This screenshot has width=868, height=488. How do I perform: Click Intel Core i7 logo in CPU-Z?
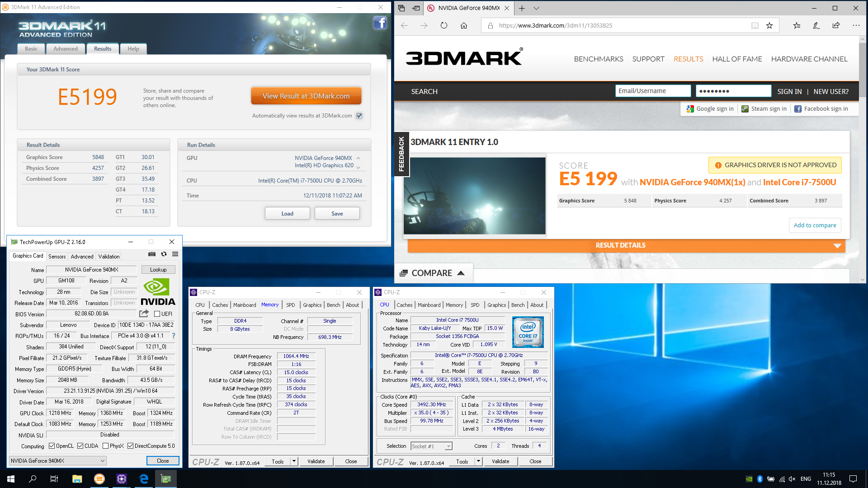click(528, 332)
